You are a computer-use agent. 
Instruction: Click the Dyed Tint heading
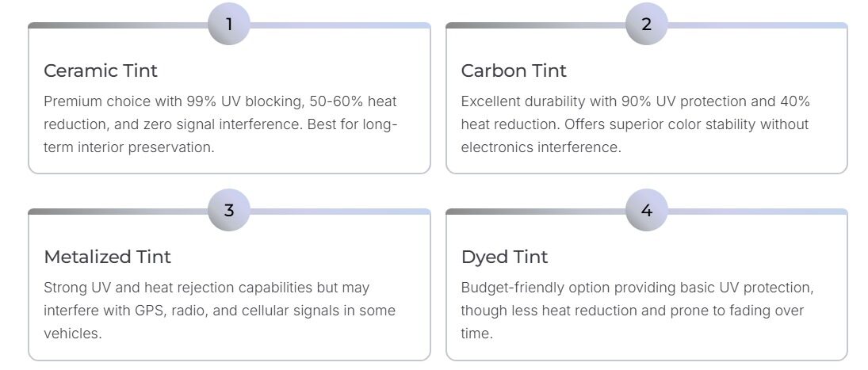(504, 257)
